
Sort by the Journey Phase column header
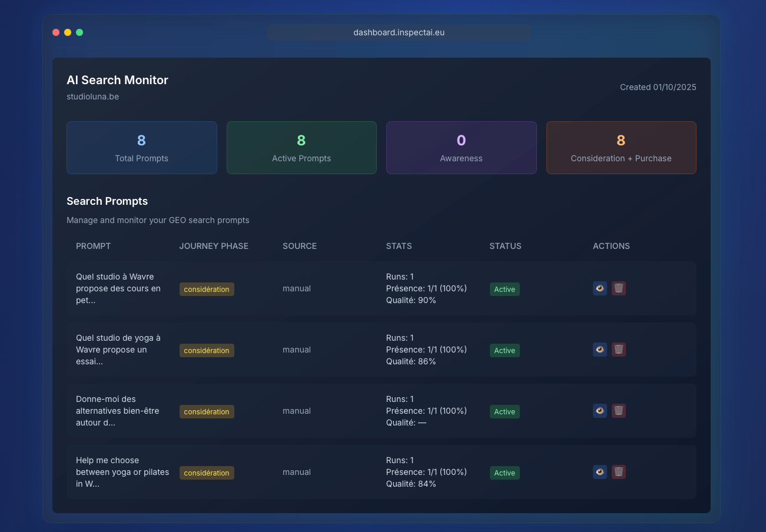214,246
